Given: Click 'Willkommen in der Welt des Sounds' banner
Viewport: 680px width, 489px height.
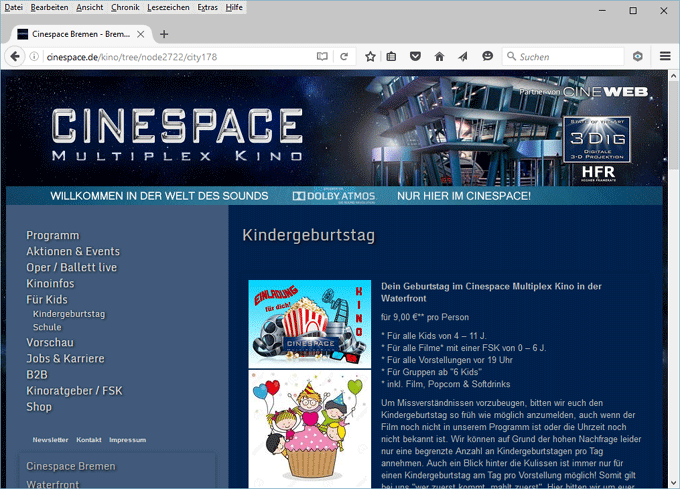Looking at the screenshot, I should pos(159,196).
